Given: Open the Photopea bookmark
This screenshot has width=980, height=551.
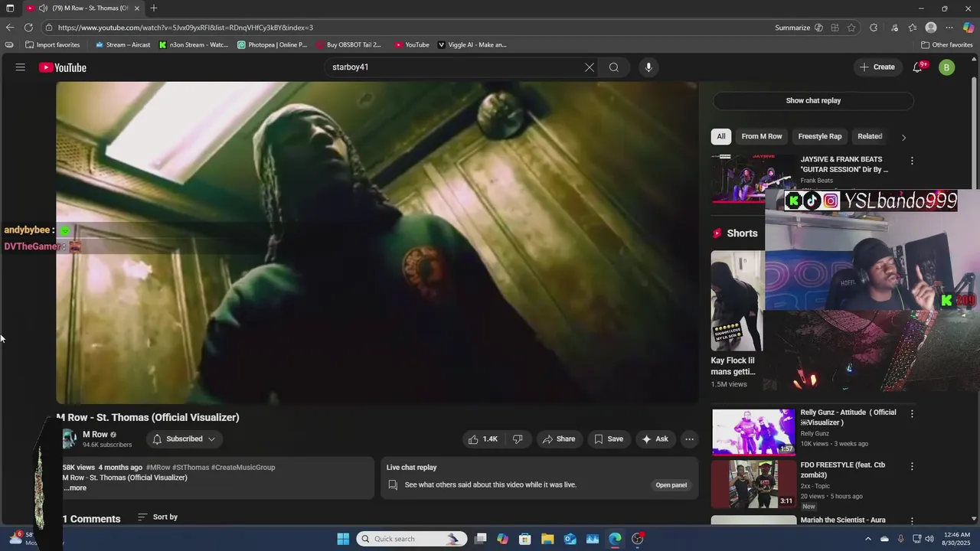Looking at the screenshot, I should click(272, 45).
